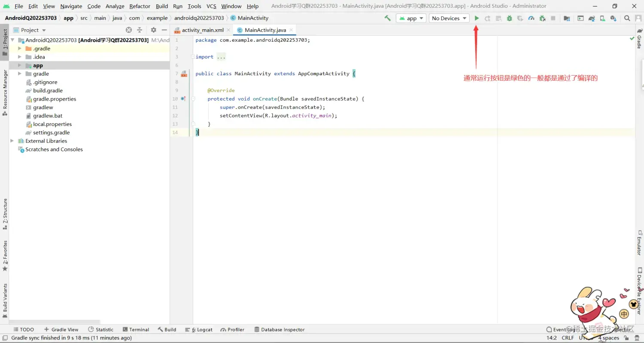The height and width of the screenshot is (343, 644).
Task: Collapse the AndroidQ202253703 root node
Action: click(x=12, y=40)
